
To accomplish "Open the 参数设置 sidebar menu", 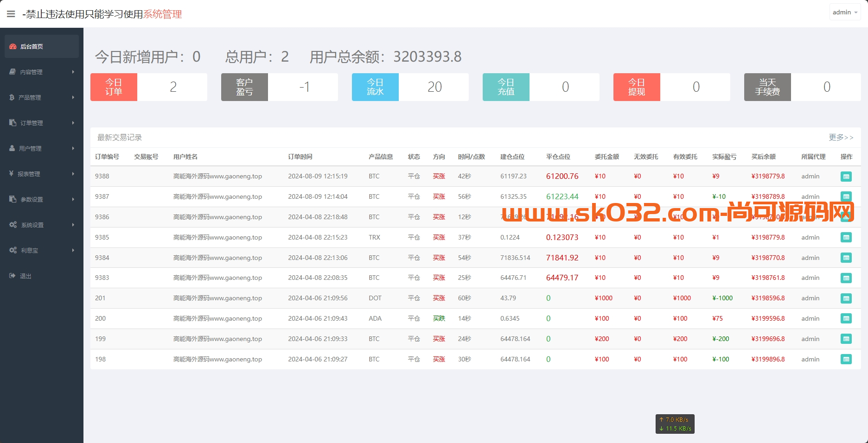I will pyautogui.click(x=42, y=199).
